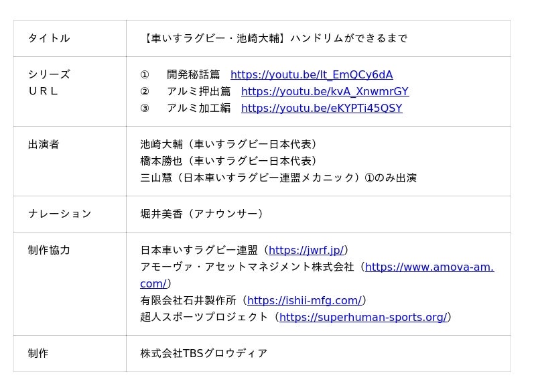Image resolution: width=536 pixels, height=392 pixels.
Task: Click the 出演者 row label
Action: pos(44,145)
